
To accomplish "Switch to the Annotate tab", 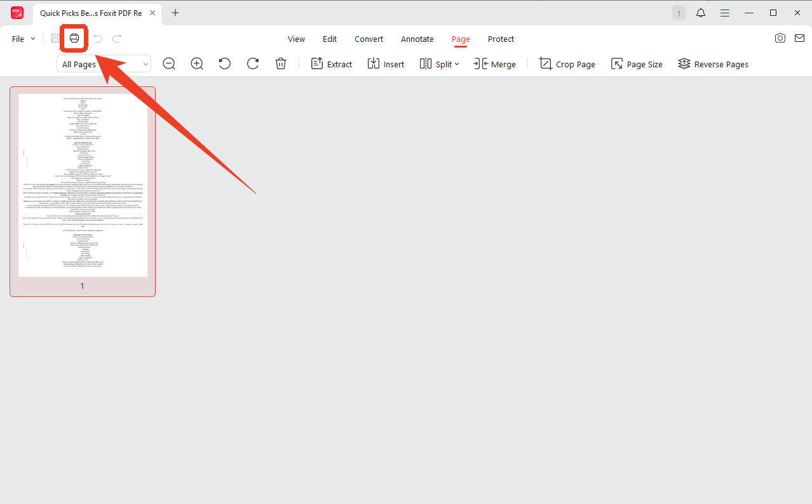I will (417, 39).
